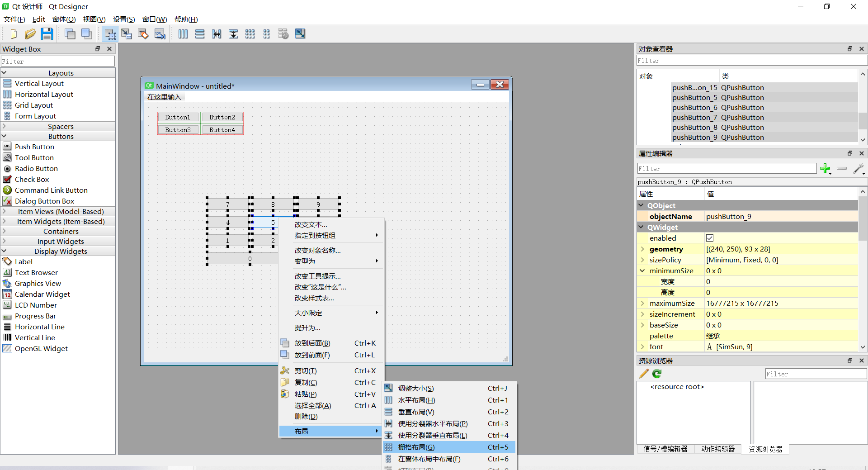Click the Open file toolbar icon
The width and height of the screenshot is (868, 470).
click(x=30, y=34)
